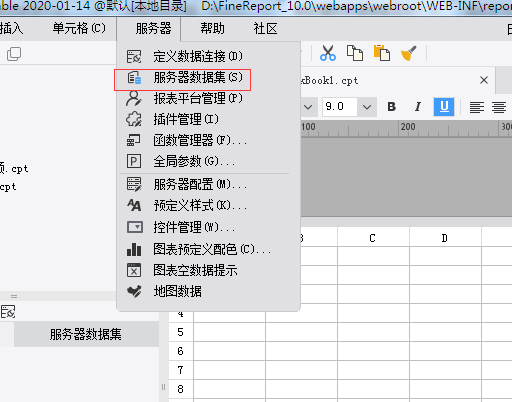Click the 地图数据 map icon
512x402 pixels.
tap(134, 291)
